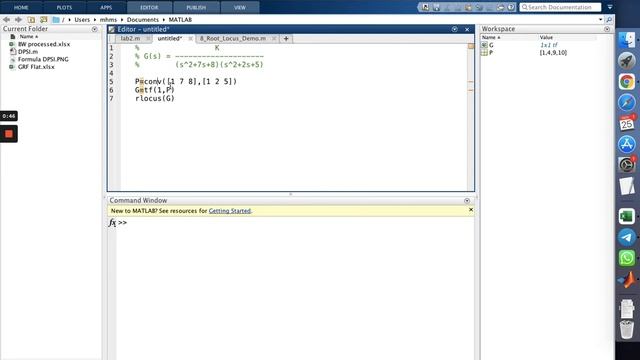
Task: Select BW processed.xlsx file
Action: click(44, 44)
